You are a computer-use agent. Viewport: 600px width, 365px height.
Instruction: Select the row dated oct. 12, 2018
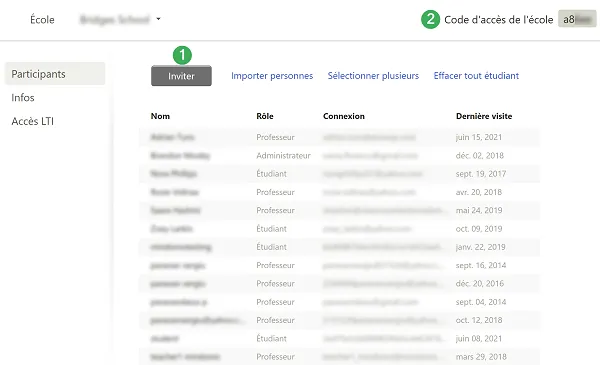click(x=340, y=320)
